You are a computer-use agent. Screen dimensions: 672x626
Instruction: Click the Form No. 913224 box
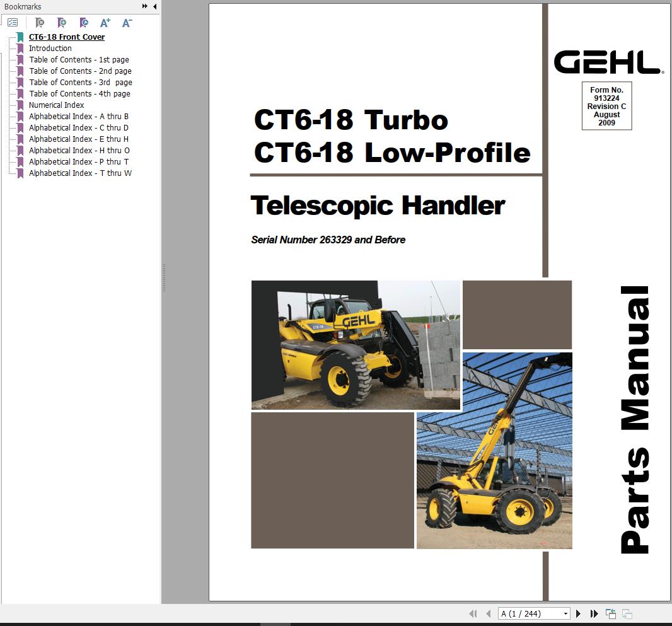pos(607,106)
